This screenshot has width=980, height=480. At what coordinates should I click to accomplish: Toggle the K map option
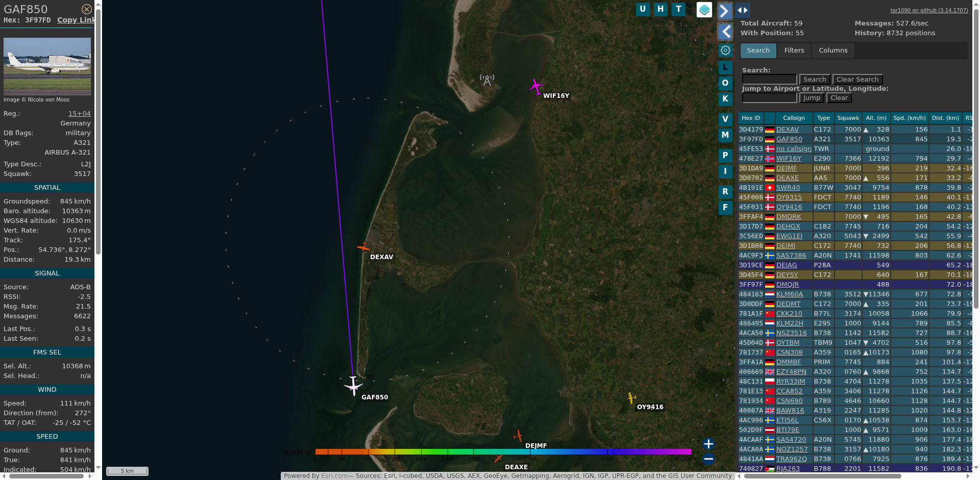coord(725,99)
